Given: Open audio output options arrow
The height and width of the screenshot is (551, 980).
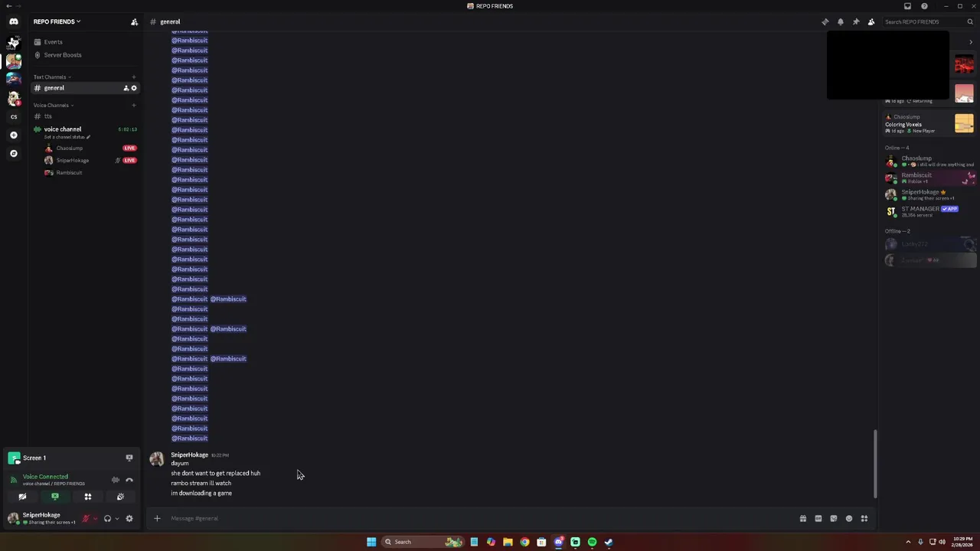Looking at the screenshot, I should (116, 519).
